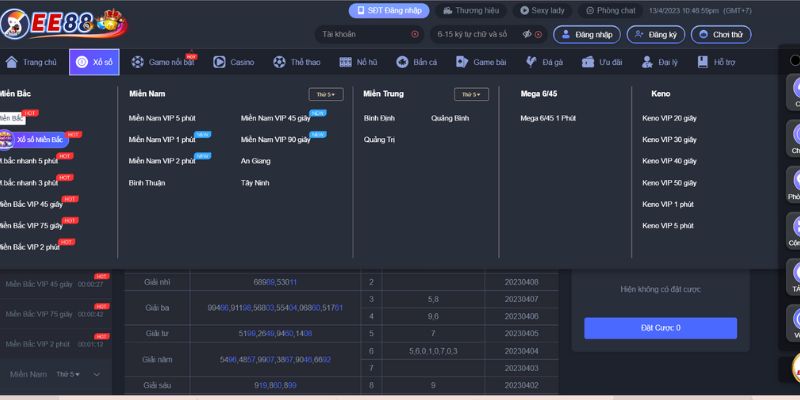Select An Giang lottery
The height and width of the screenshot is (400, 800).
(256, 161)
